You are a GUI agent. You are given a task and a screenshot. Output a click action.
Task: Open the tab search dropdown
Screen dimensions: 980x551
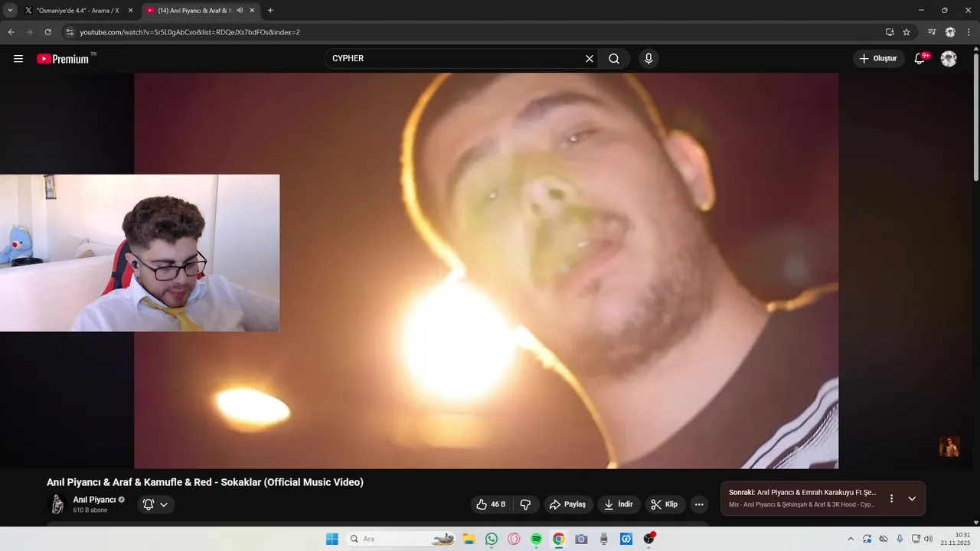click(10, 11)
